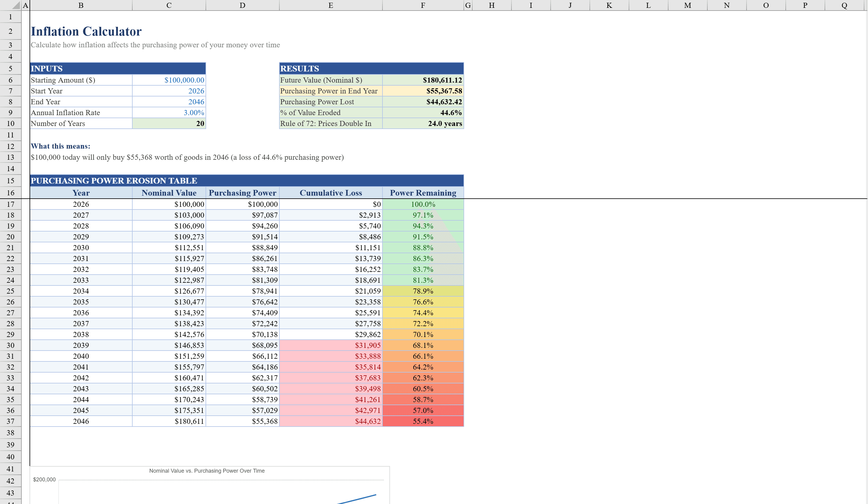868x504 pixels.
Task: Select the Number of Years cell showing 20
Action: coord(168,123)
